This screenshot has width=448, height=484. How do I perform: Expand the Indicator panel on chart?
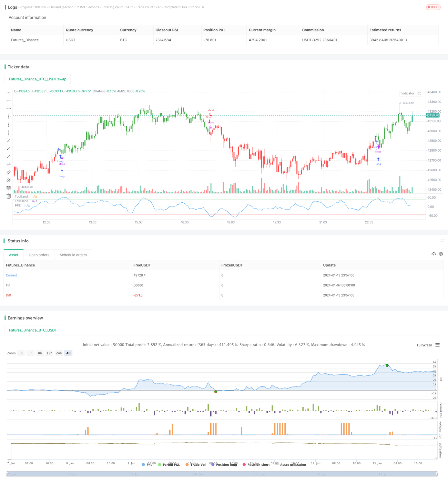[419, 93]
